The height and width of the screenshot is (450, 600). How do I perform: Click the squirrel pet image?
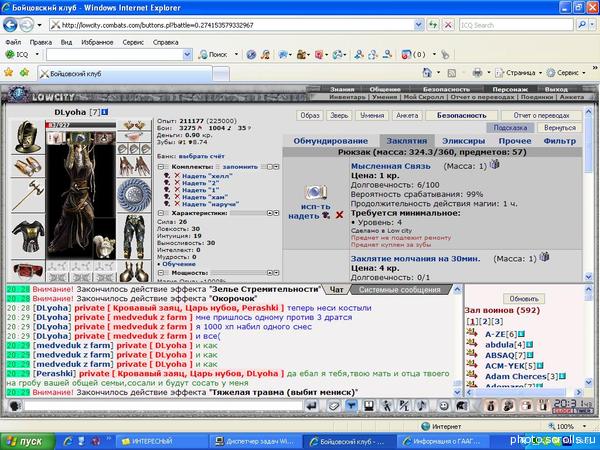pyautogui.click(x=104, y=245)
